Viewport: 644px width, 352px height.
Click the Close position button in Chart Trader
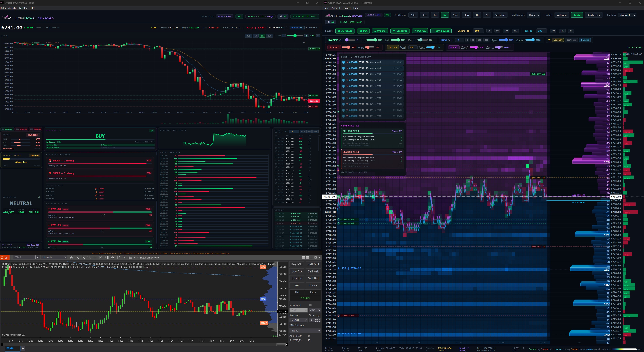[x=313, y=285]
